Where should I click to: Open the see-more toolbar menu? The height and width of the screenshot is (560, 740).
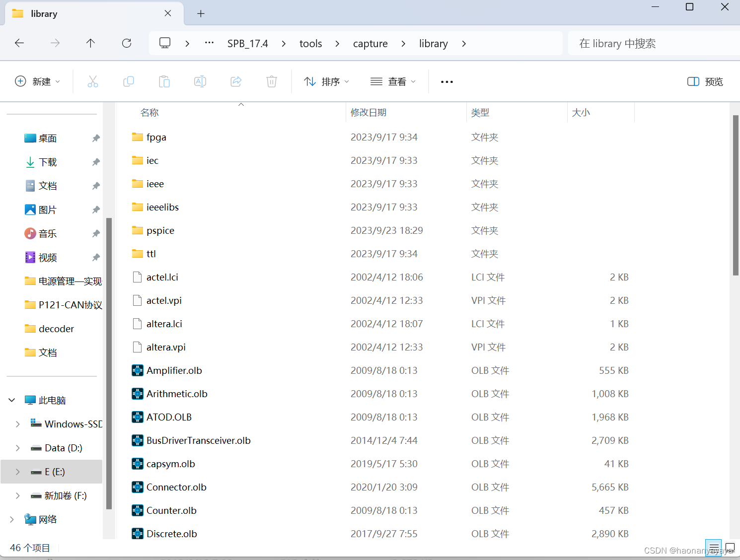point(446,81)
